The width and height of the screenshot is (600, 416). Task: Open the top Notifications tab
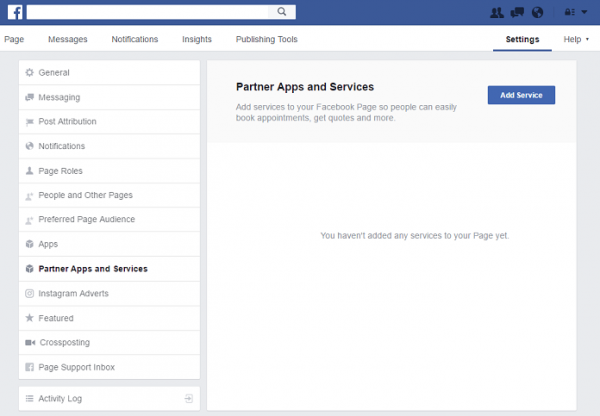tap(135, 39)
